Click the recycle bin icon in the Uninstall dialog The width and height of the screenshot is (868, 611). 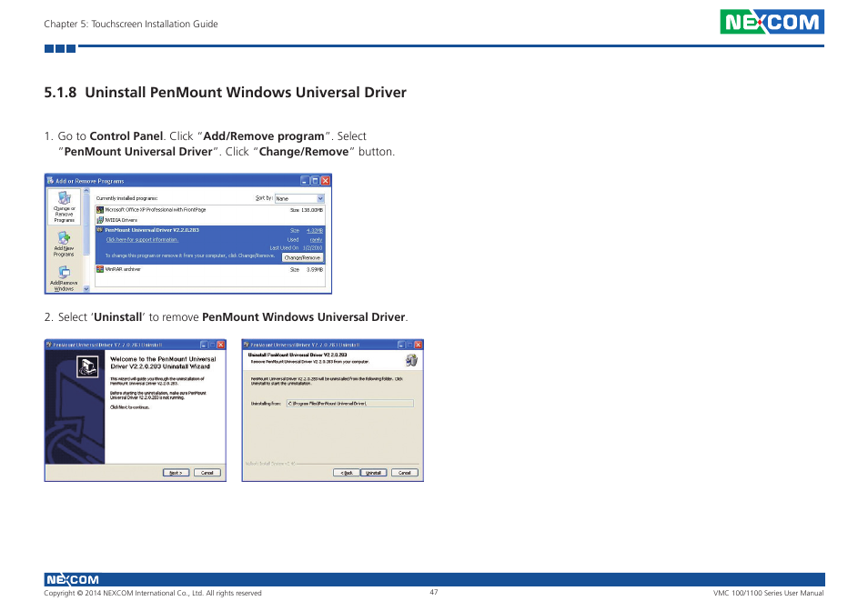[x=411, y=360]
